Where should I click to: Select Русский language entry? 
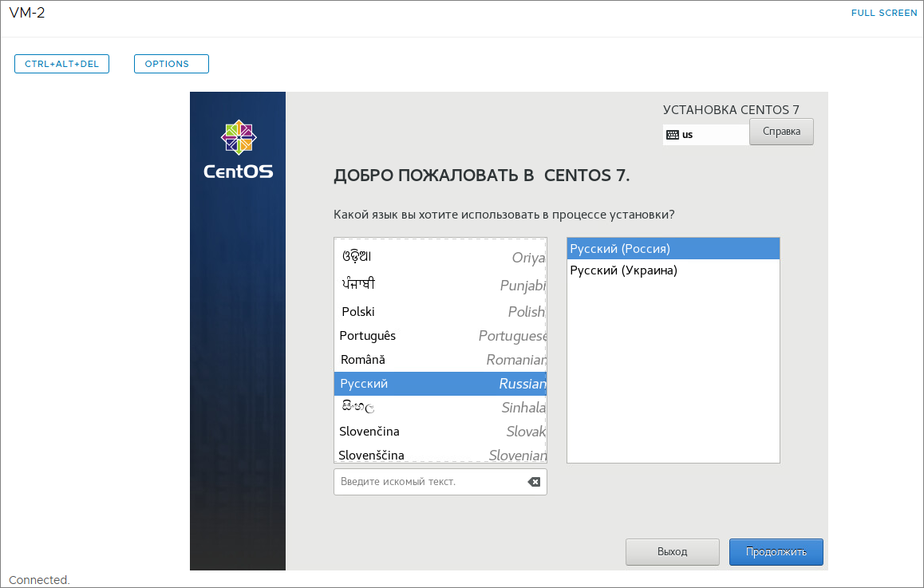point(440,384)
